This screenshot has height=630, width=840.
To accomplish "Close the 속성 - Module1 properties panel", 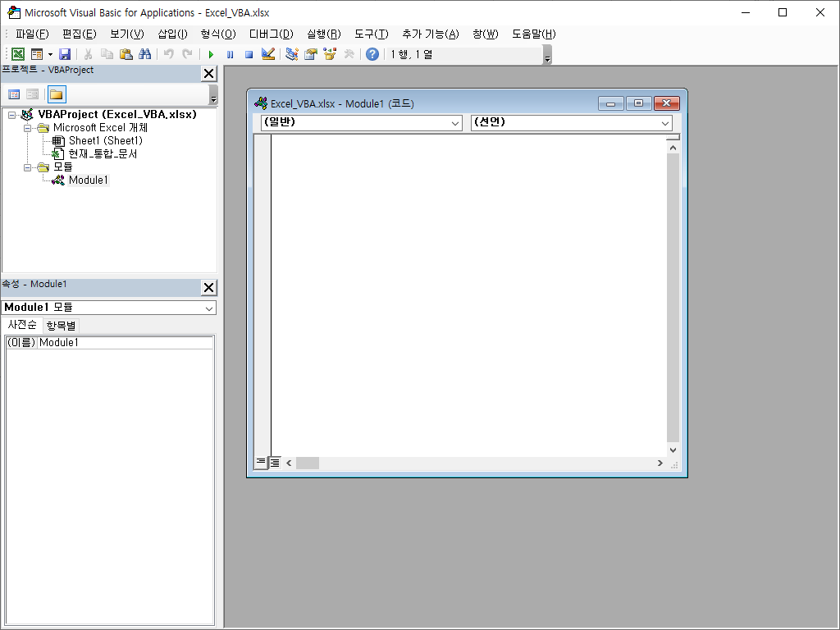I will click(x=208, y=288).
